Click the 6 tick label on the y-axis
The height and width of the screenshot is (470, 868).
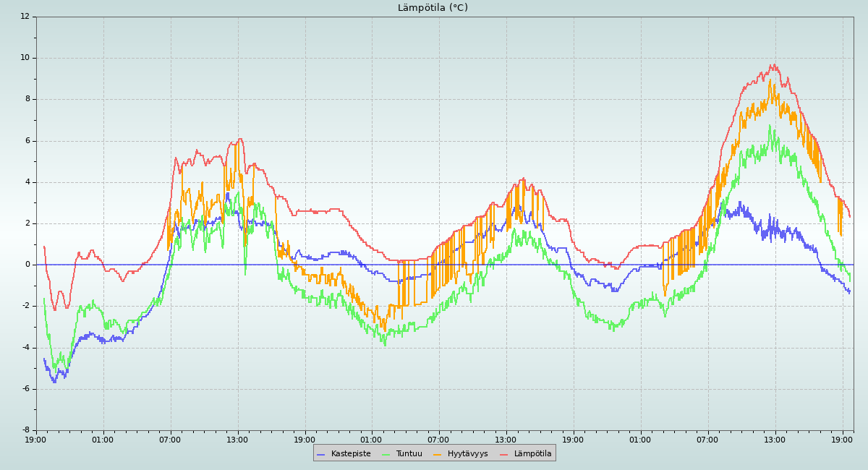tap(27, 140)
